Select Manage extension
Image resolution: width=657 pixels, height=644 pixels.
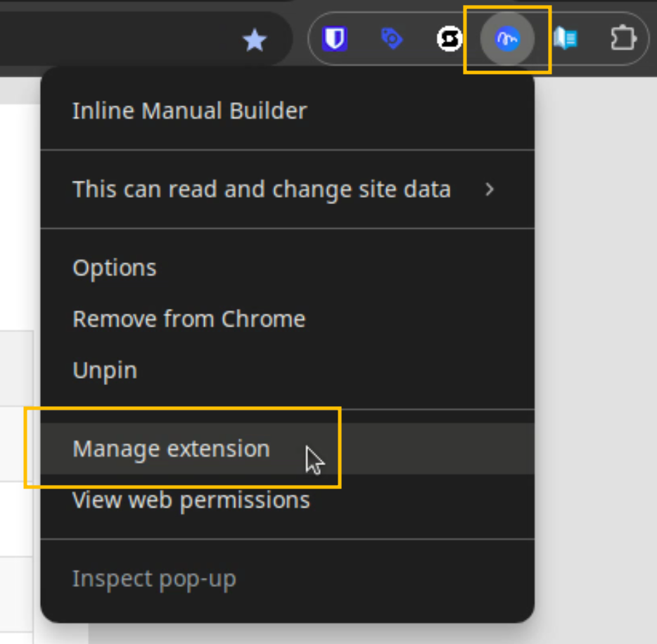(x=171, y=449)
